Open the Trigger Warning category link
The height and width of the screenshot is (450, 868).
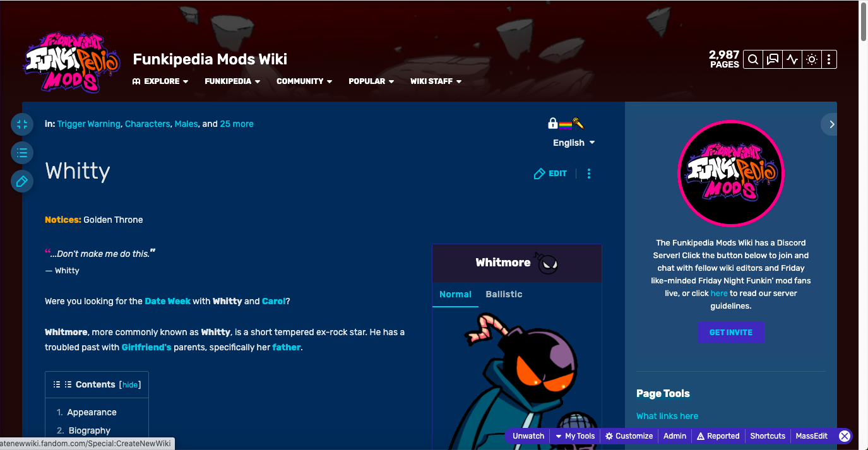[x=89, y=124]
